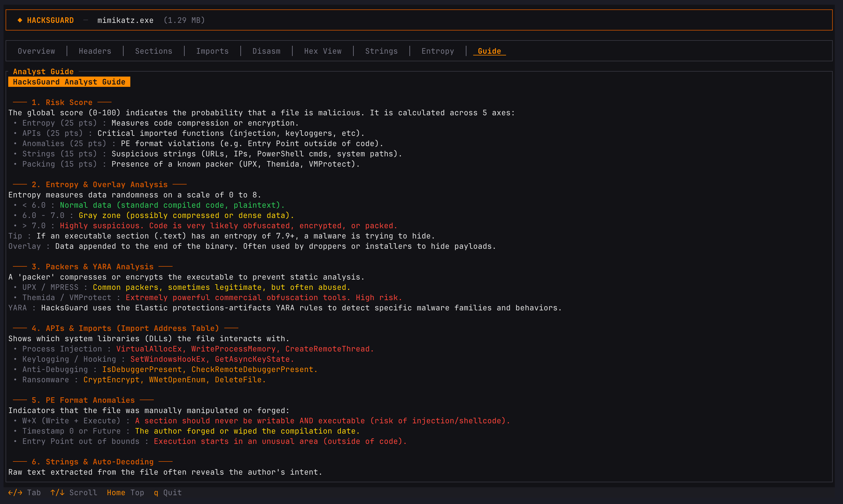Image resolution: width=843 pixels, height=504 pixels.
Task: Click 'Shows which system libraries' sentence
Action: tap(149, 339)
